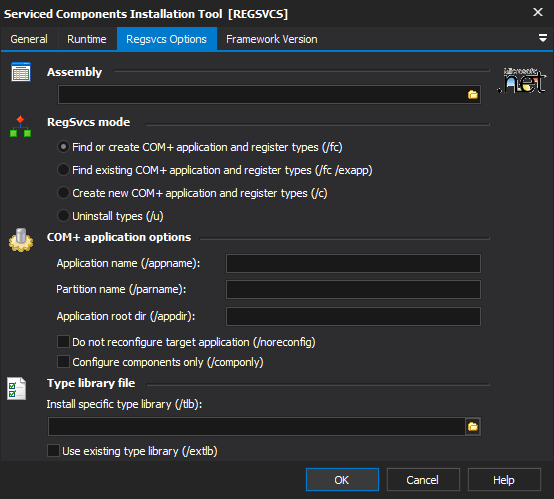Image resolution: width=554 pixels, height=499 pixels.
Task: Select Find existing COM+ application (/fc /exapp)
Action: tap(215, 170)
